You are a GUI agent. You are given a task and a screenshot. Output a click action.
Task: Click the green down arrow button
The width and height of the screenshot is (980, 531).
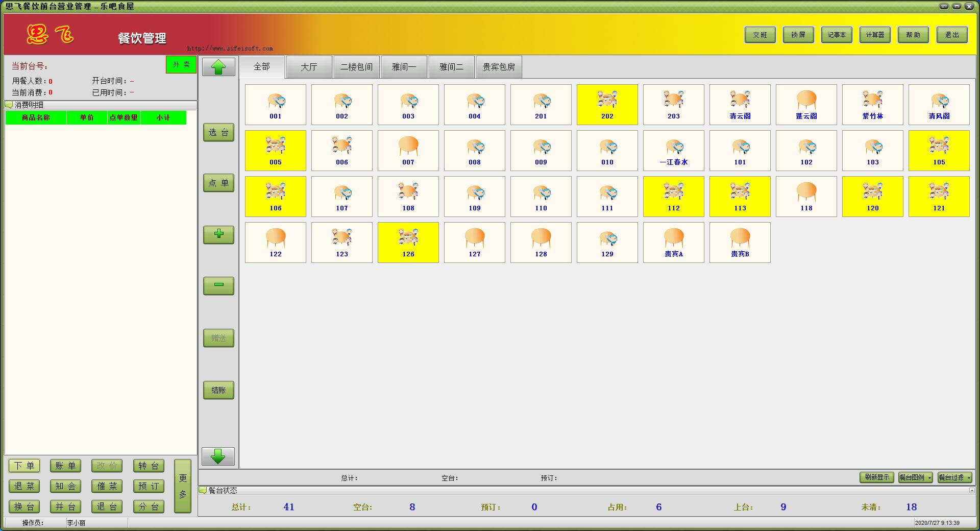coord(218,456)
